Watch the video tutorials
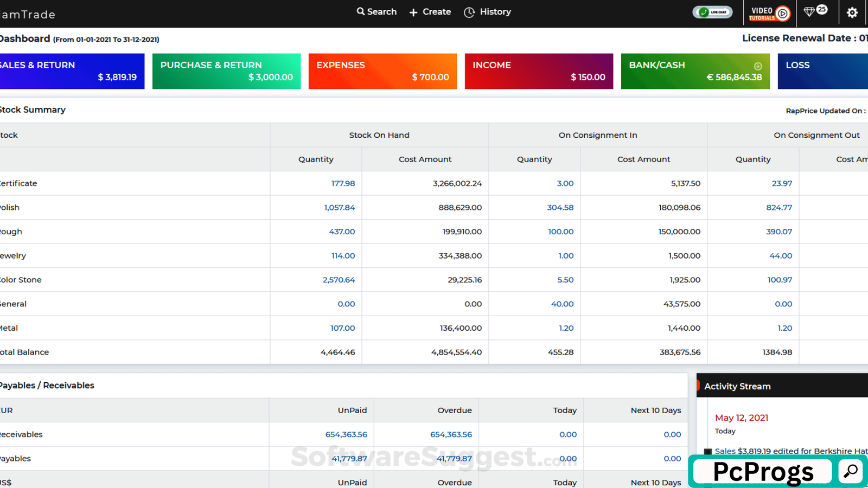Viewport: 868px width, 488px height. pyautogui.click(x=769, y=13)
